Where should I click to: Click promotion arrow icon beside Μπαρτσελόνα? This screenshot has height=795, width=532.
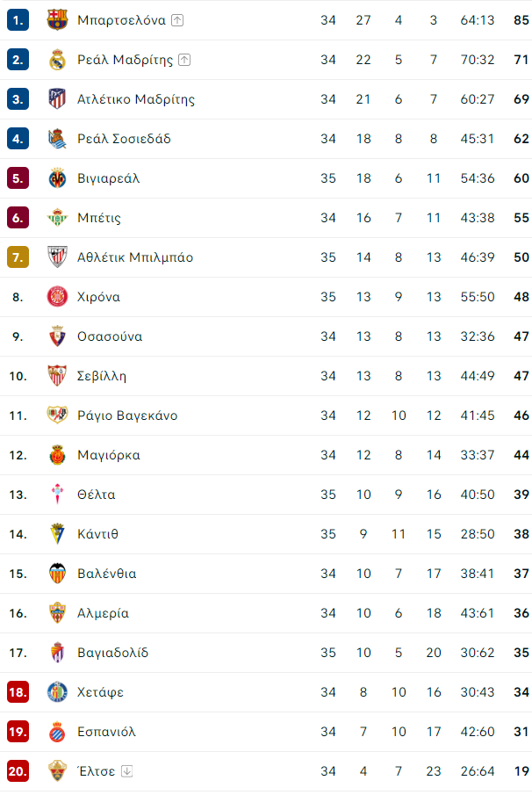(x=177, y=20)
